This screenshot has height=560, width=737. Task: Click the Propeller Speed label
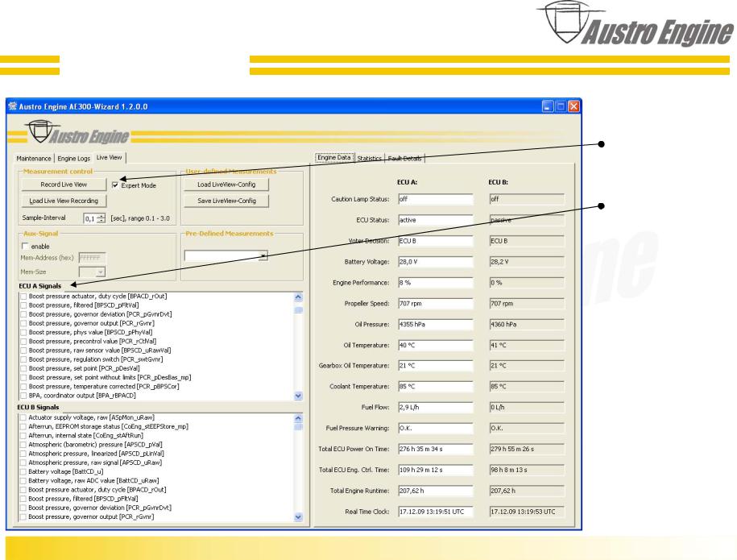coord(366,304)
